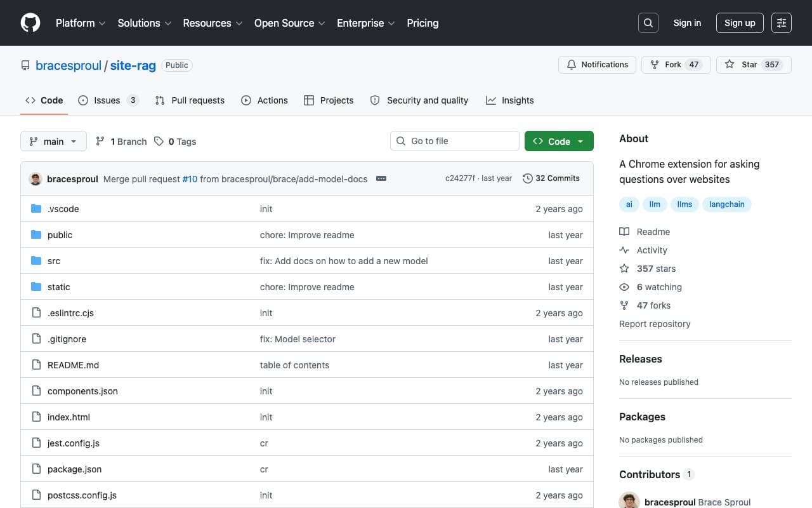Expand the Enterprise menu

[x=365, y=23]
